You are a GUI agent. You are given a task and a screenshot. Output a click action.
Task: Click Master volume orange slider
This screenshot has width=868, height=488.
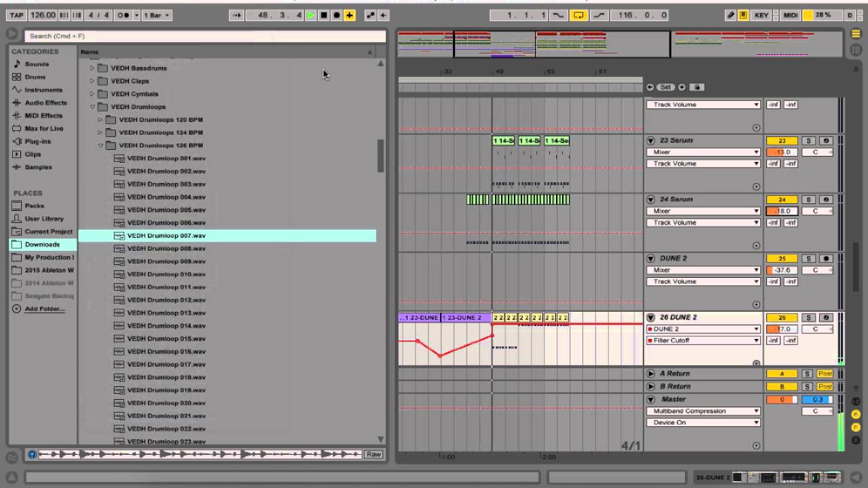click(782, 400)
